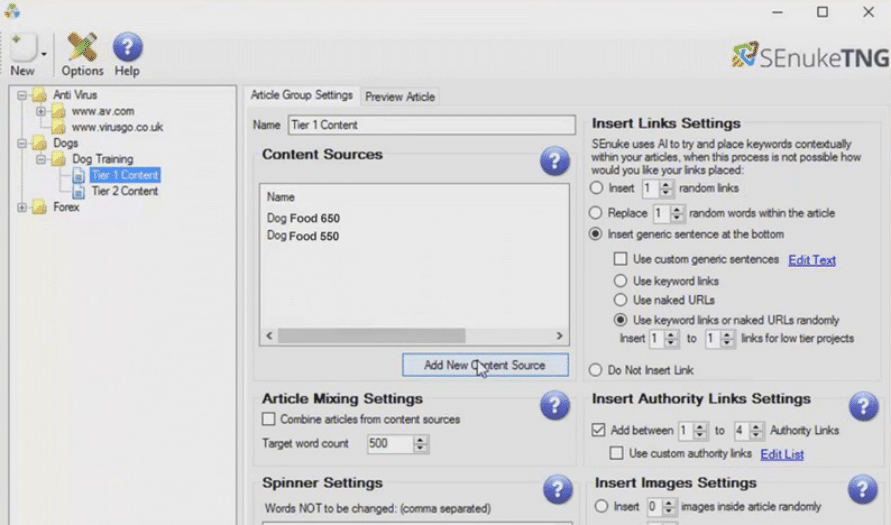The width and height of the screenshot is (891, 525).
Task: Open the New button dropdown arrow
Action: click(44, 55)
